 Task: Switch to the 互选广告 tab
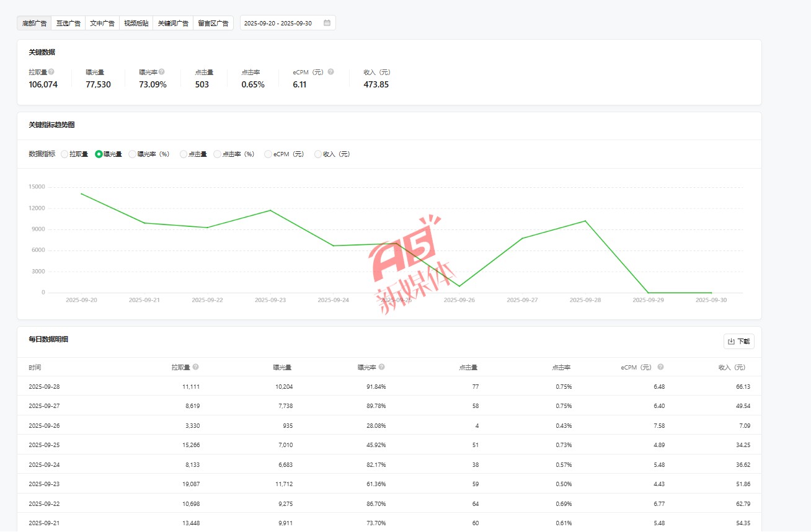pyautogui.click(x=68, y=24)
